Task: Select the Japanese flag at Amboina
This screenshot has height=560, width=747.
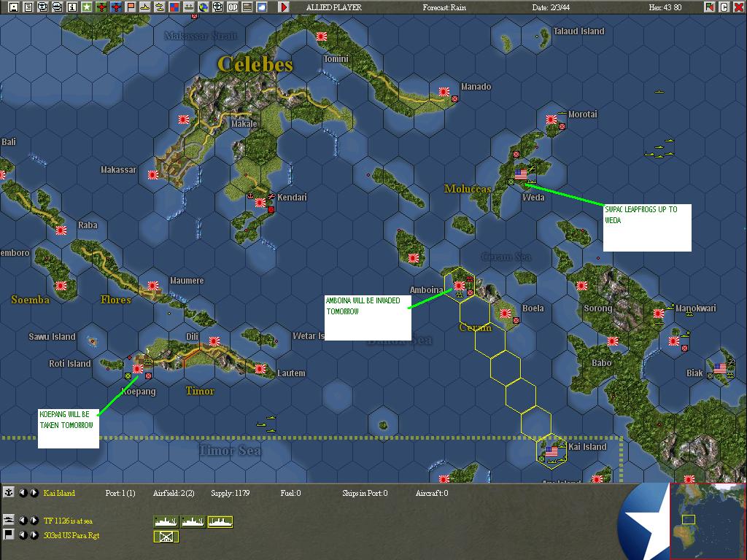Action: click(x=460, y=286)
